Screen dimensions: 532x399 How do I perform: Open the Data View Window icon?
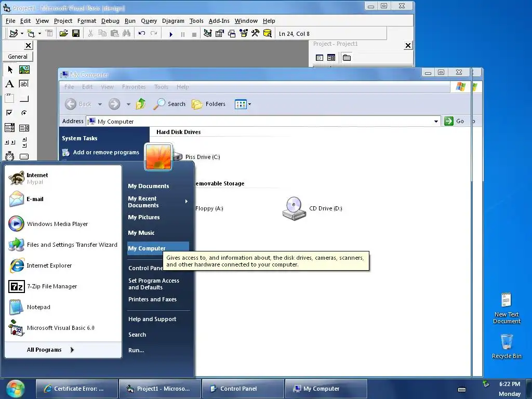[x=268, y=34]
